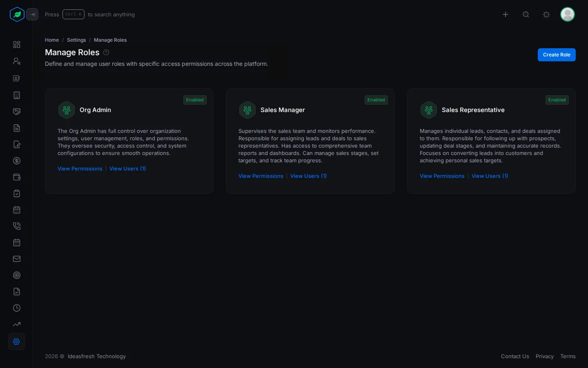588x368 pixels.
Task: Open the user search icon in sidebar
Action: [17, 61]
